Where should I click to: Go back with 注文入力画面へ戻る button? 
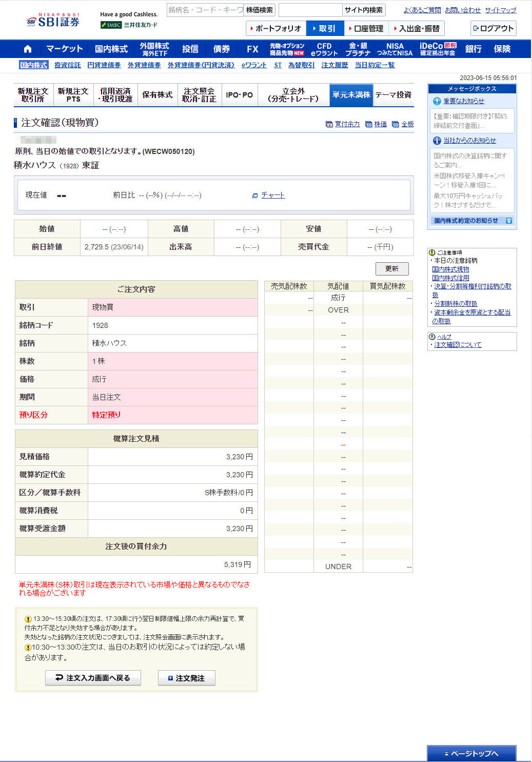tap(93, 678)
